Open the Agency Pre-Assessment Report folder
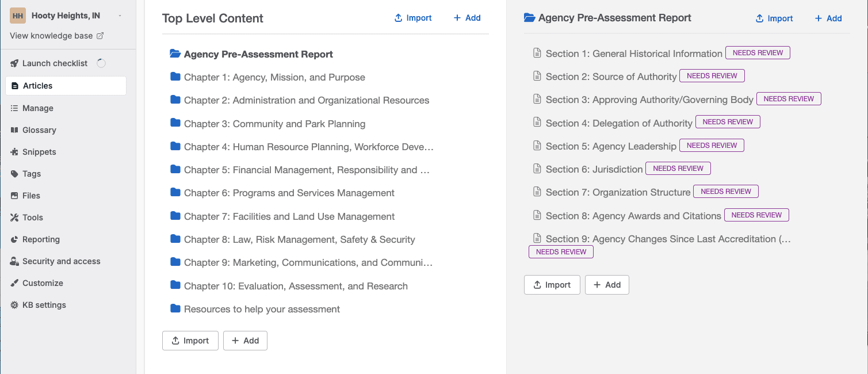Screen dimensions: 868x374 point(258,54)
